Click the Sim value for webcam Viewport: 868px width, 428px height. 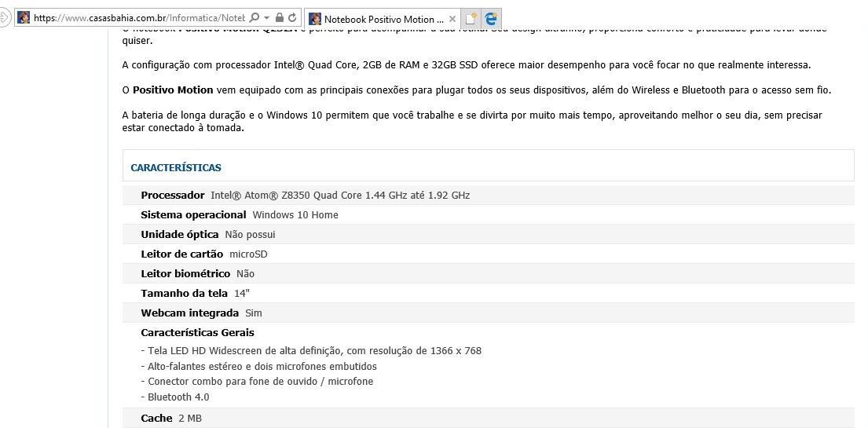(x=254, y=313)
